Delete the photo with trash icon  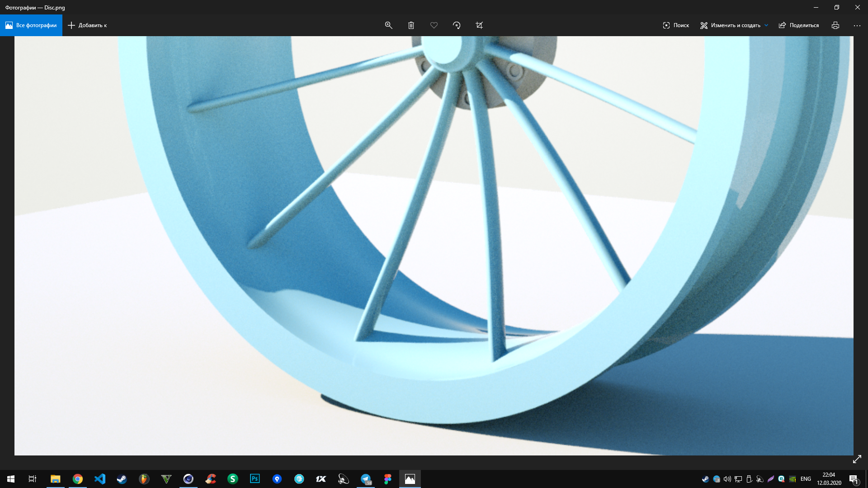(411, 25)
